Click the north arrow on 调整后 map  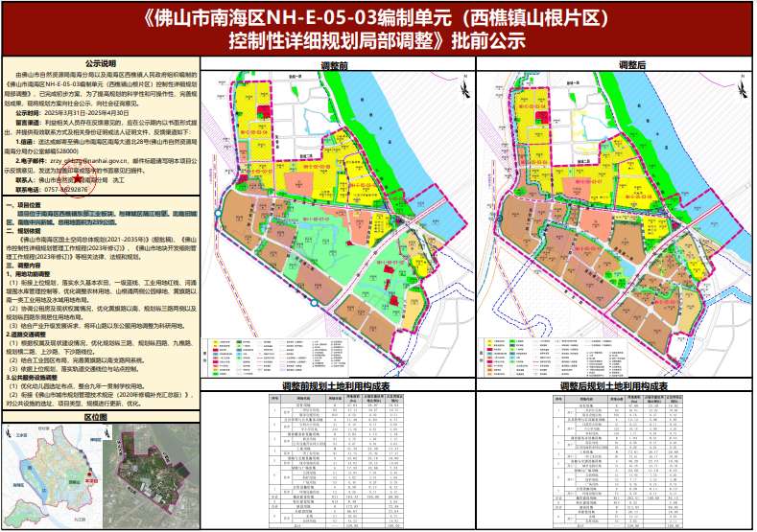tap(744, 88)
